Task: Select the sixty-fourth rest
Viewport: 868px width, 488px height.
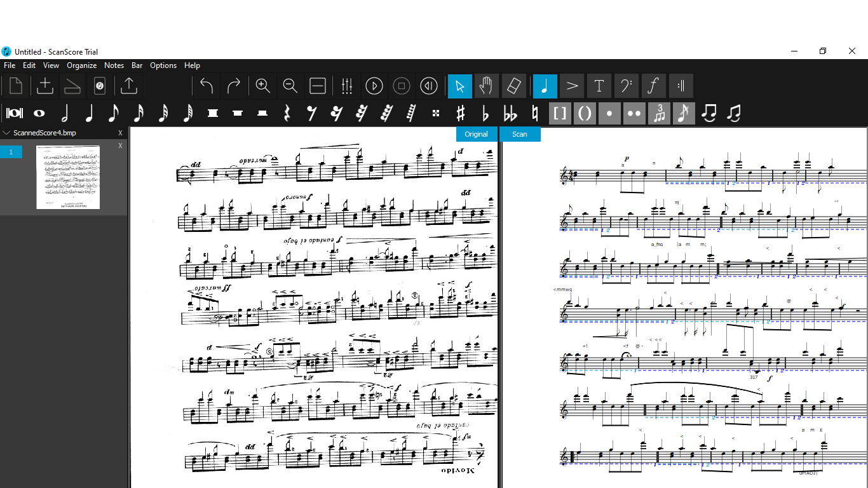Action: click(386, 113)
